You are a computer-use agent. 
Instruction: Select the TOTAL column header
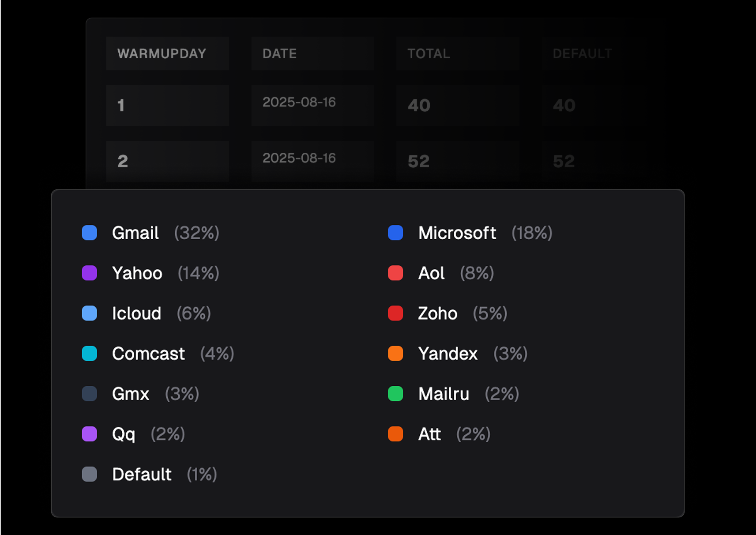tap(458, 53)
